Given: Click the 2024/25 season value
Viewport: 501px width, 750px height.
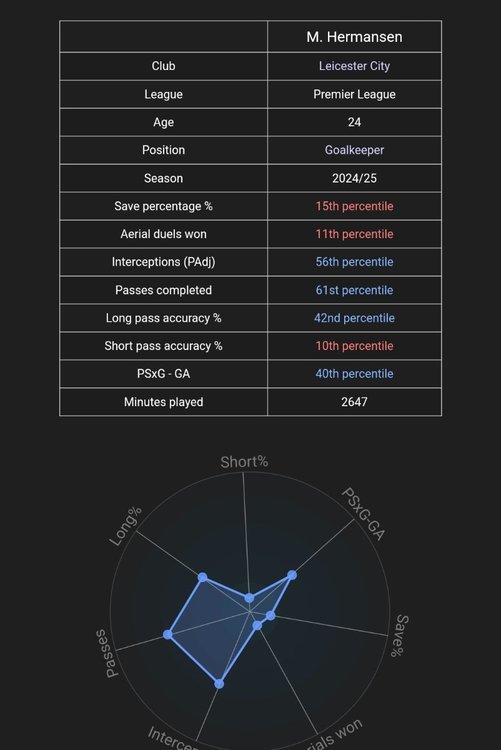Looking at the screenshot, I should [x=354, y=178].
